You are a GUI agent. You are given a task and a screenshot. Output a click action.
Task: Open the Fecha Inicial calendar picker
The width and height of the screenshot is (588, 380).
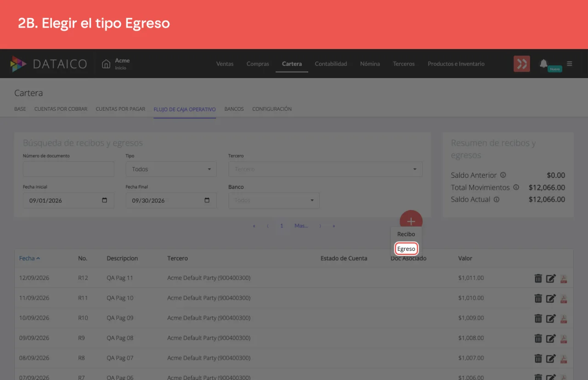(x=104, y=200)
